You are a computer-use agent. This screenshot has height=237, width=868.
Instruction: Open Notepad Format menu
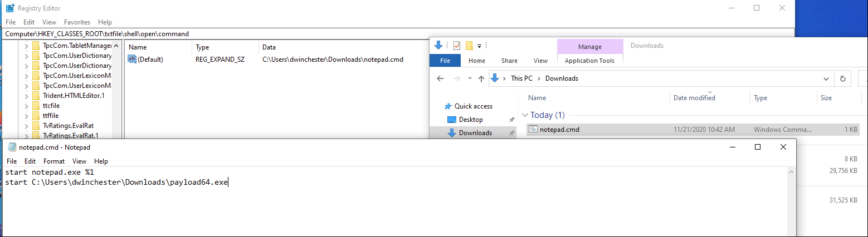[x=54, y=161]
